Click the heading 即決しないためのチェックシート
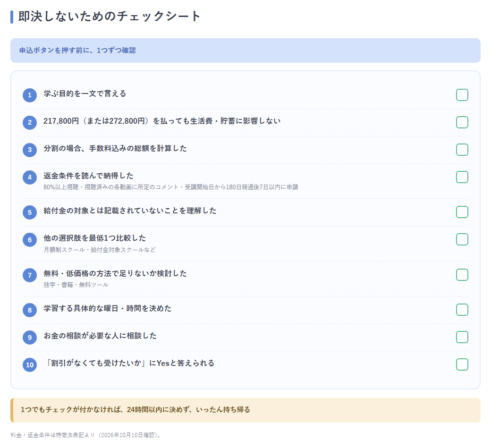This screenshot has width=491, height=448. tap(109, 16)
